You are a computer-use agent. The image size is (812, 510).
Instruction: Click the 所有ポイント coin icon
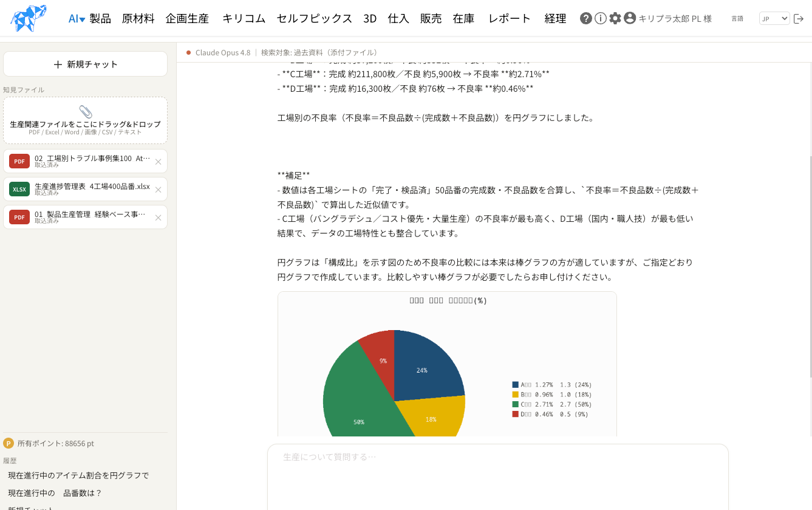[9, 443]
